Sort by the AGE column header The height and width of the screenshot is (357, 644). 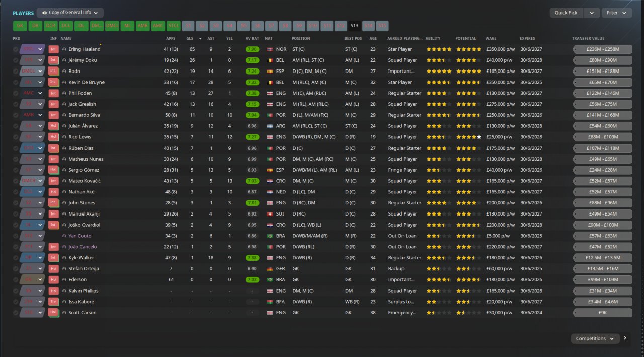[x=373, y=38]
